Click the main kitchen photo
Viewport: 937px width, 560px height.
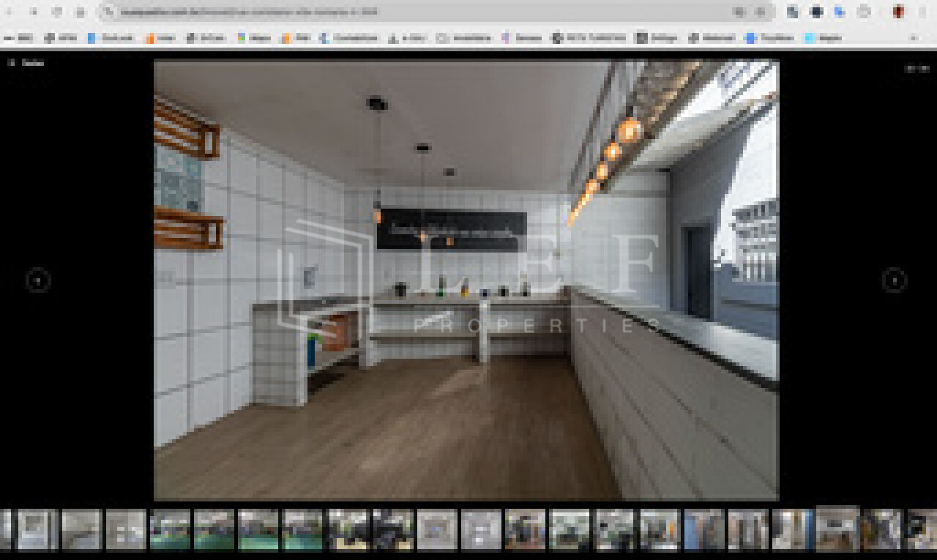click(466, 280)
